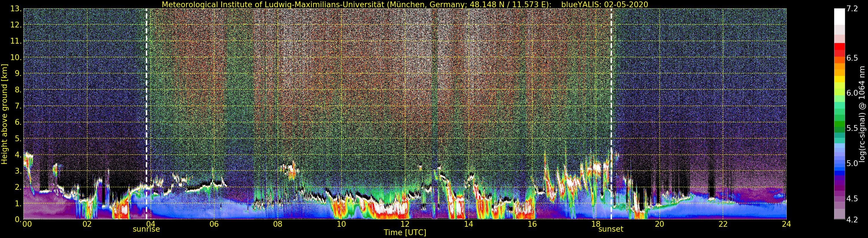Viewport: 868px width, 238px height.
Task: Click the colorbar value label '5.0'
Action: (852, 163)
